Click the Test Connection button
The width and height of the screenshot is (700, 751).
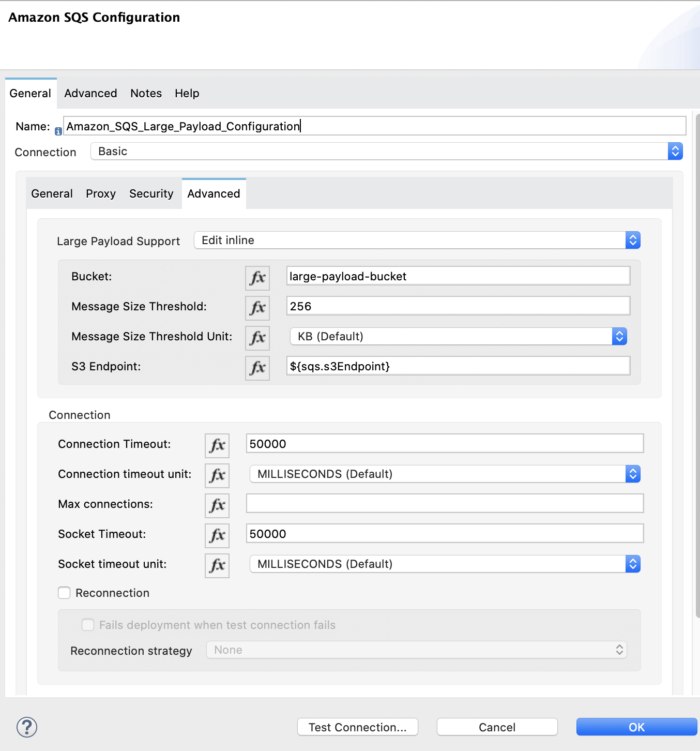357,727
